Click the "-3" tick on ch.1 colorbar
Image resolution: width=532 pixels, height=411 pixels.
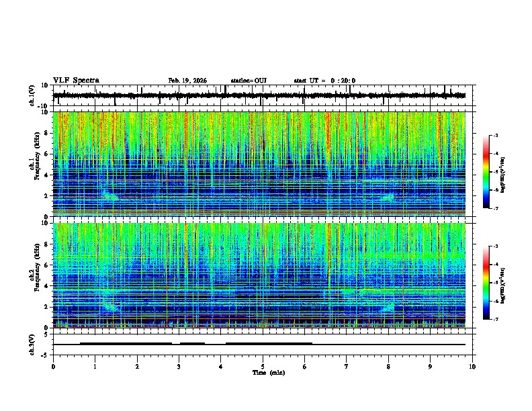495,136
